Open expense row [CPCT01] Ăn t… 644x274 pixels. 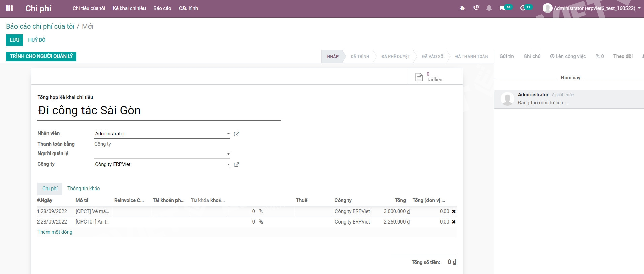93,222
